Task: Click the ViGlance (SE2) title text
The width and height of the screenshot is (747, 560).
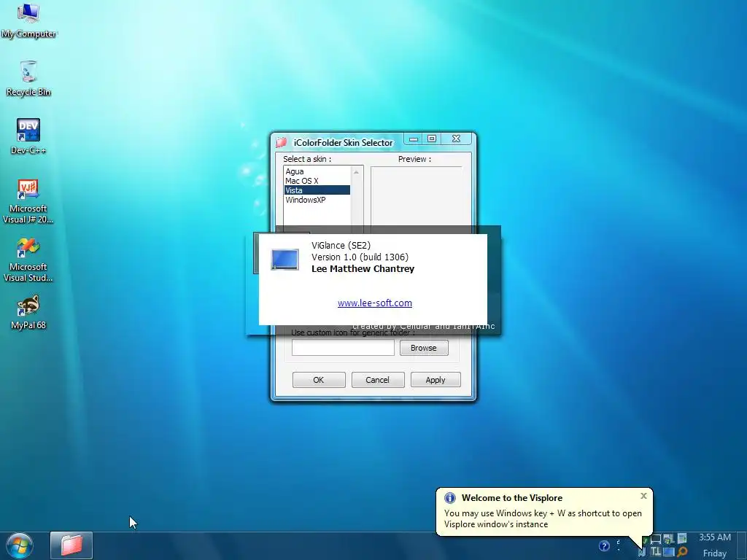Action: (341, 245)
